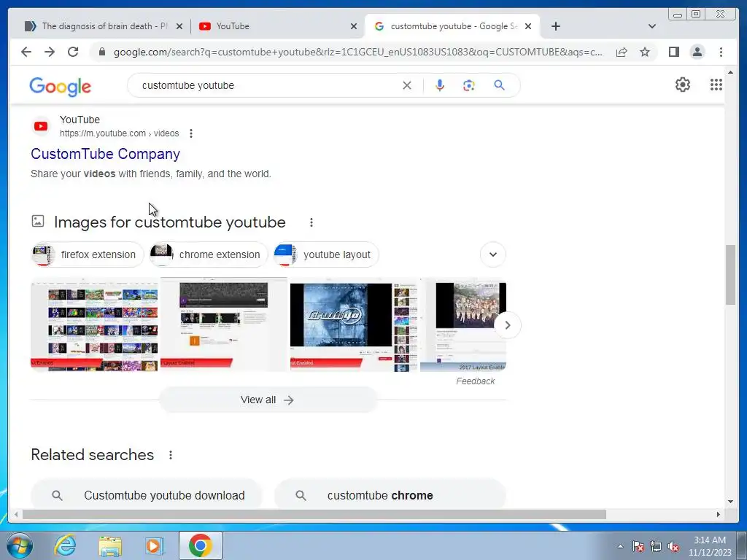747x560 pixels.
Task: Open more options for YouTube result
Action: click(x=191, y=133)
